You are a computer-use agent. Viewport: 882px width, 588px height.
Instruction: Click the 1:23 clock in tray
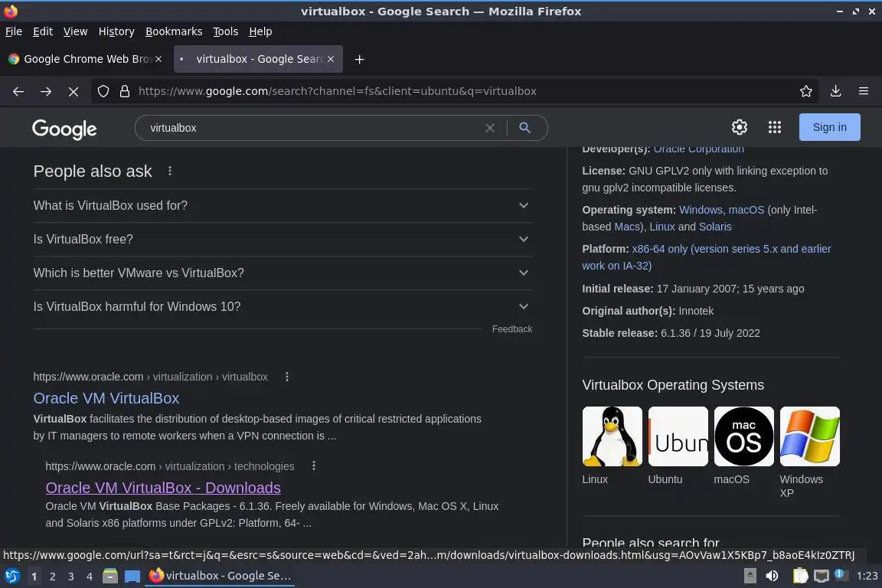pyautogui.click(x=867, y=576)
